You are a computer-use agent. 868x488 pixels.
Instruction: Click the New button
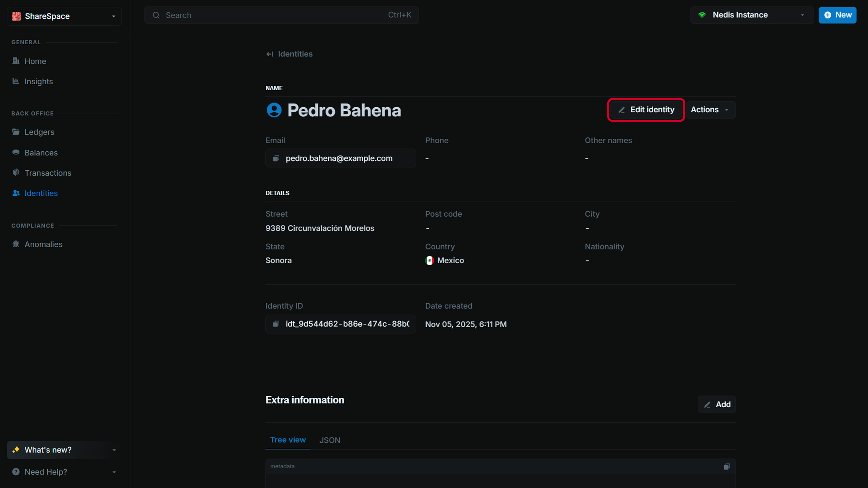[x=838, y=15]
